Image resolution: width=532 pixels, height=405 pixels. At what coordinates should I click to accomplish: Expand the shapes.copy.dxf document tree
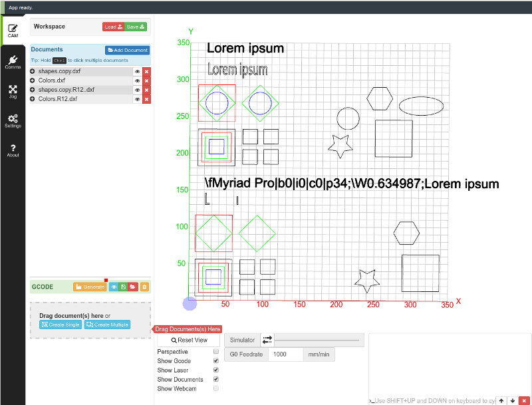point(33,71)
